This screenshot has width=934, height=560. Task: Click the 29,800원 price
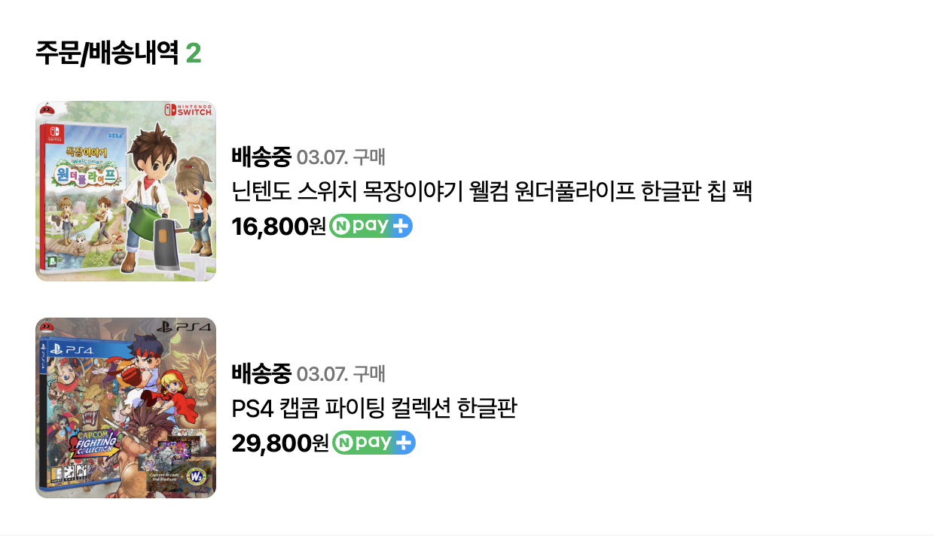(x=280, y=443)
